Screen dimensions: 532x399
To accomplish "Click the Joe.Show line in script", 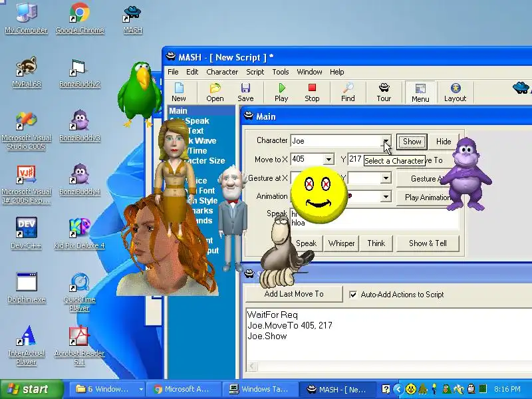I will (x=267, y=336).
